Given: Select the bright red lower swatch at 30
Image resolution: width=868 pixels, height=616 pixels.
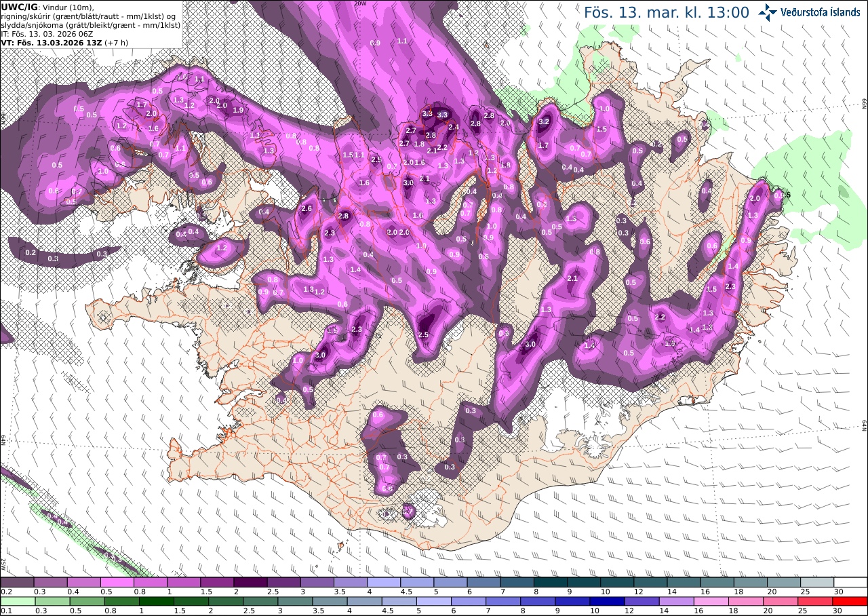Looking at the screenshot, I should point(850,601).
